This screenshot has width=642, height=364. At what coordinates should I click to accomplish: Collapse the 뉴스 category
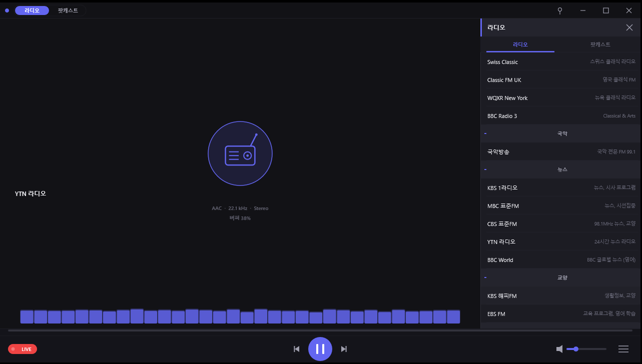point(485,169)
